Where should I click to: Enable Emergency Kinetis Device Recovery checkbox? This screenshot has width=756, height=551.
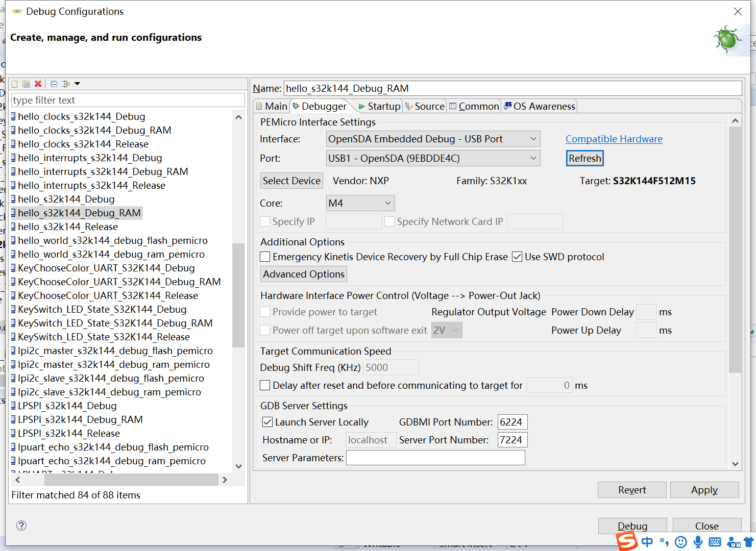pyautogui.click(x=265, y=257)
